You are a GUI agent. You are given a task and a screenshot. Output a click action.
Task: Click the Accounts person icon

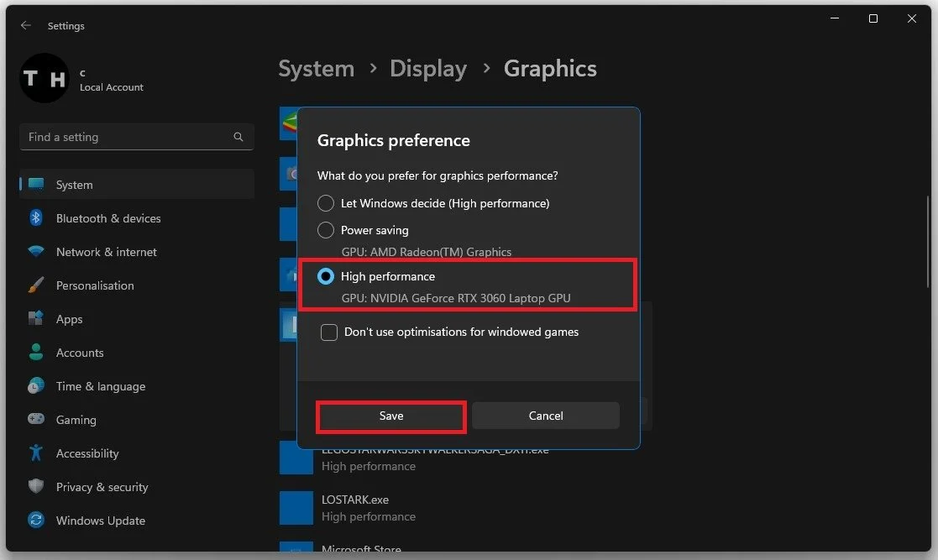pyautogui.click(x=36, y=352)
